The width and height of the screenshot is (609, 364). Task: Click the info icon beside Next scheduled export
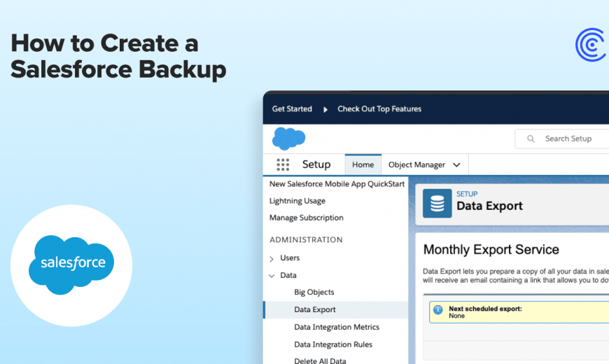pos(438,309)
